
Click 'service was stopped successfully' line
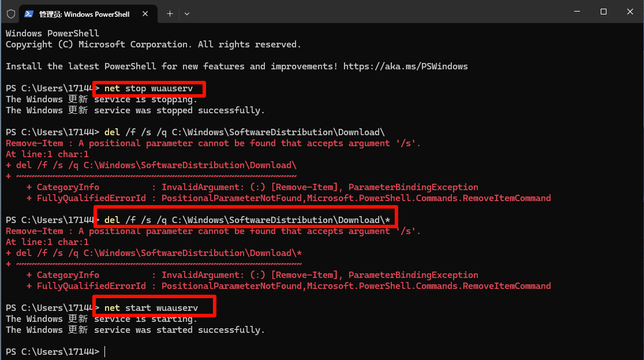tap(135, 110)
